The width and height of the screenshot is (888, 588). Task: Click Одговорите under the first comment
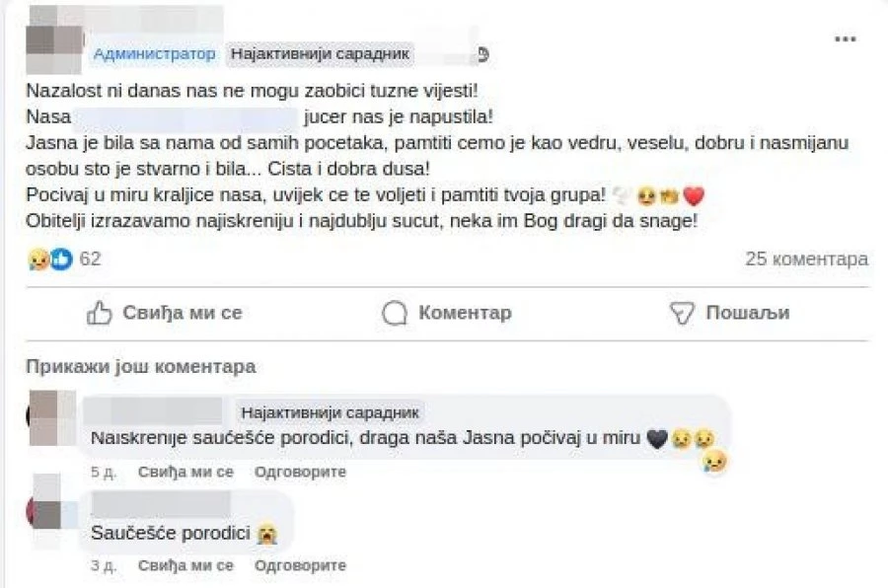(x=300, y=473)
